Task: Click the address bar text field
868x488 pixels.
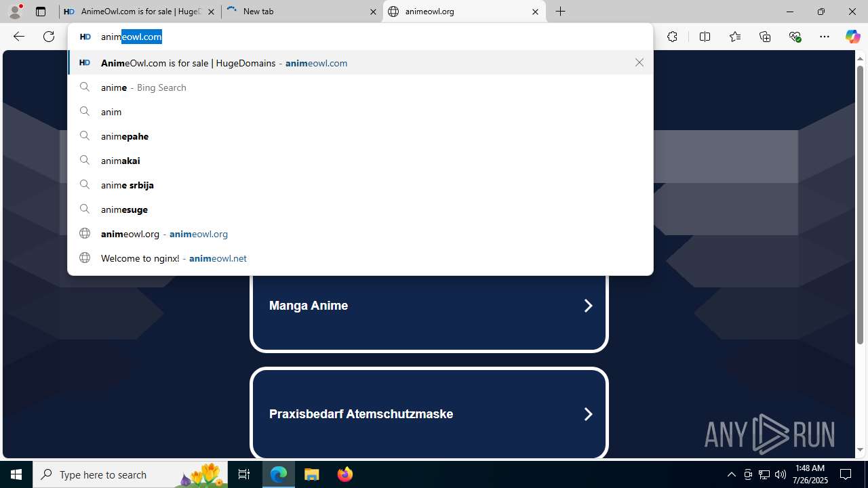Action: [360, 37]
